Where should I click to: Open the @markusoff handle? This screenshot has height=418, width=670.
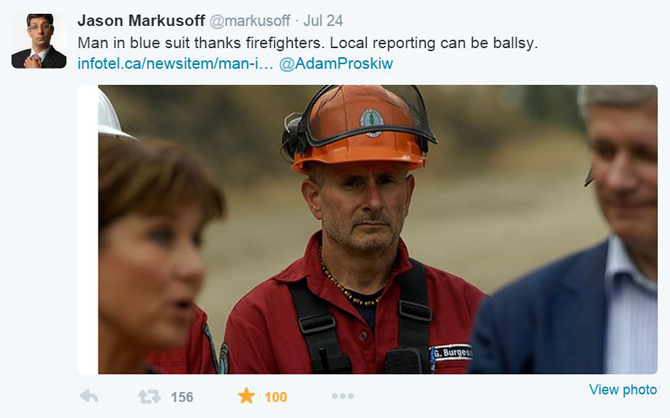click(250, 21)
